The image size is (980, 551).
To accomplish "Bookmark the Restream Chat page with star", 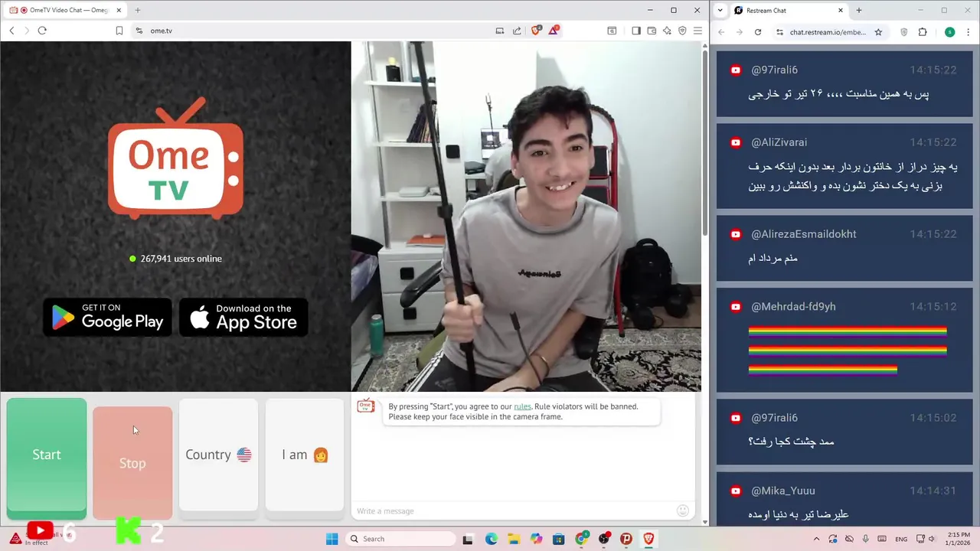I will [x=878, y=32].
